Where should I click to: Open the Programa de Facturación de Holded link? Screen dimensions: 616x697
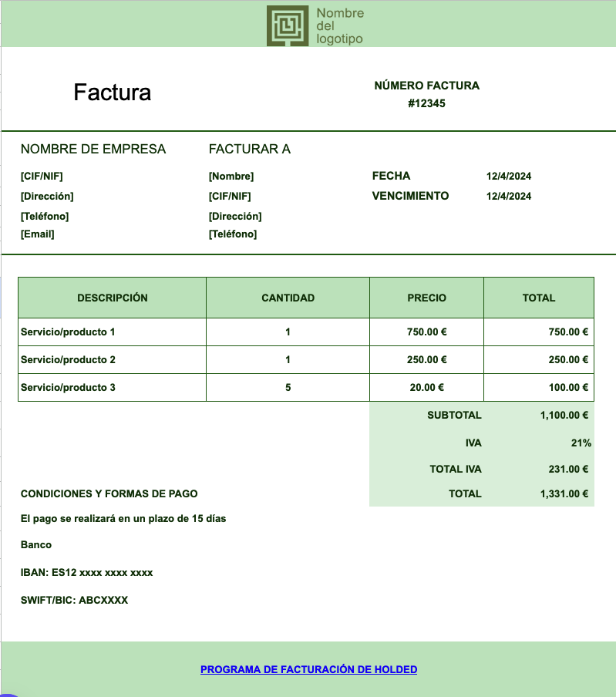(308, 669)
